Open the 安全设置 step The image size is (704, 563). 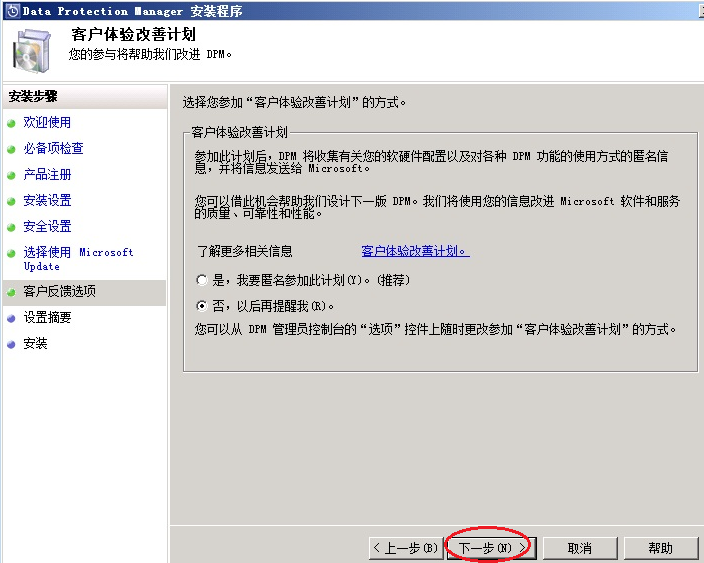pyautogui.click(x=47, y=226)
